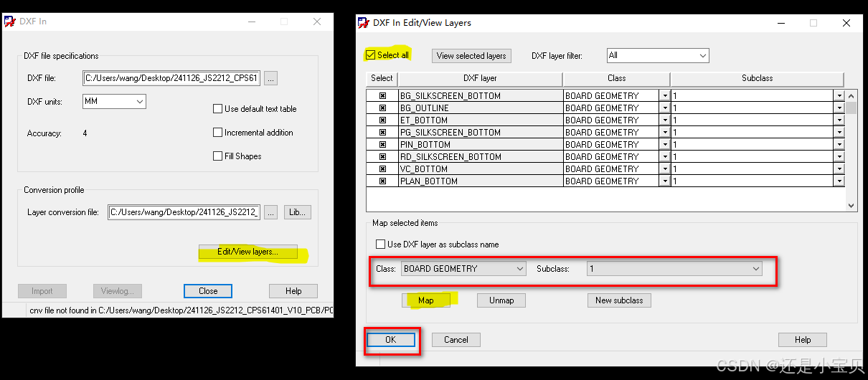The width and height of the screenshot is (868, 380).
Task: Select the PG_SILKSCREEN_BOTTOM layer name cell
Action: [480, 133]
